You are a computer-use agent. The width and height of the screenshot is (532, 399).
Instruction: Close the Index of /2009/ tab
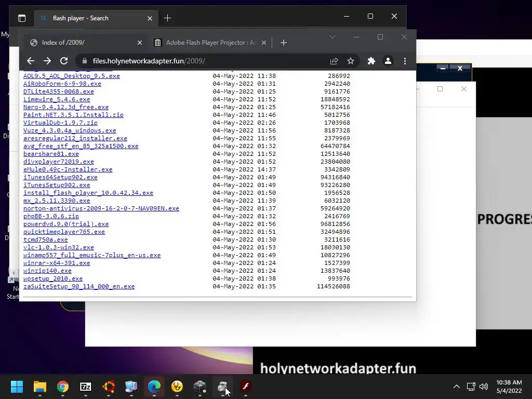pyautogui.click(x=139, y=43)
